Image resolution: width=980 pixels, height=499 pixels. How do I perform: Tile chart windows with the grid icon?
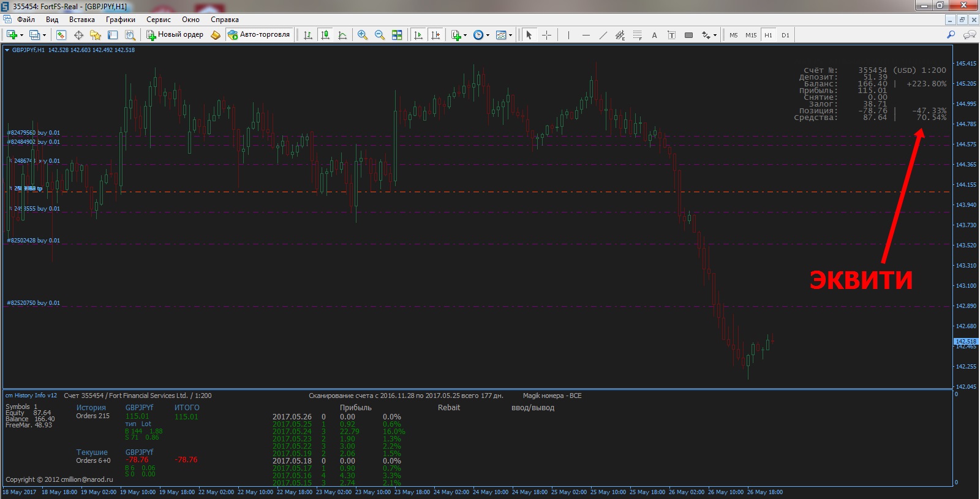[x=397, y=35]
